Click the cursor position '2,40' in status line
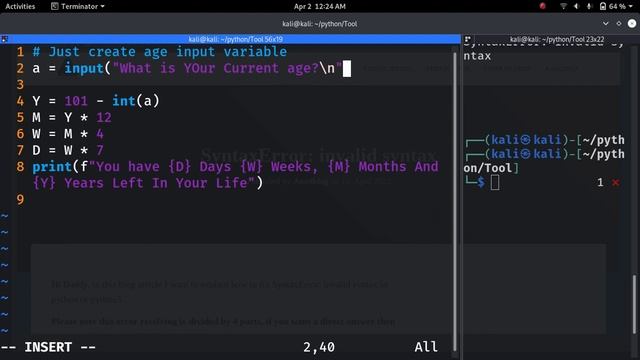The height and width of the screenshot is (360, 640). (x=319, y=347)
